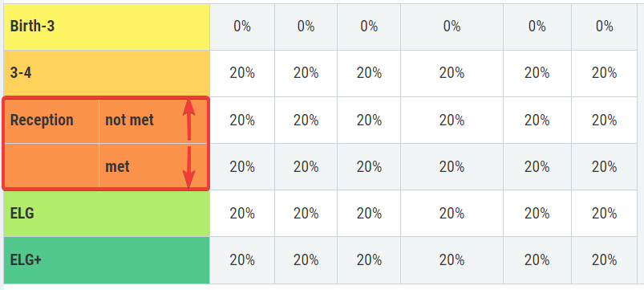The image size is (644, 290).
Task: Click first 20% cell in 3-4 row
Action: point(242,74)
